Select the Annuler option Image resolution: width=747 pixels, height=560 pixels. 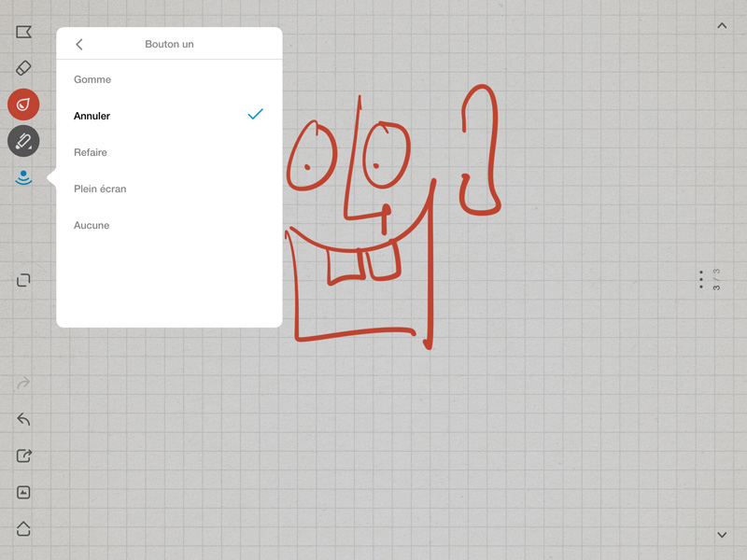tap(169, 116)
